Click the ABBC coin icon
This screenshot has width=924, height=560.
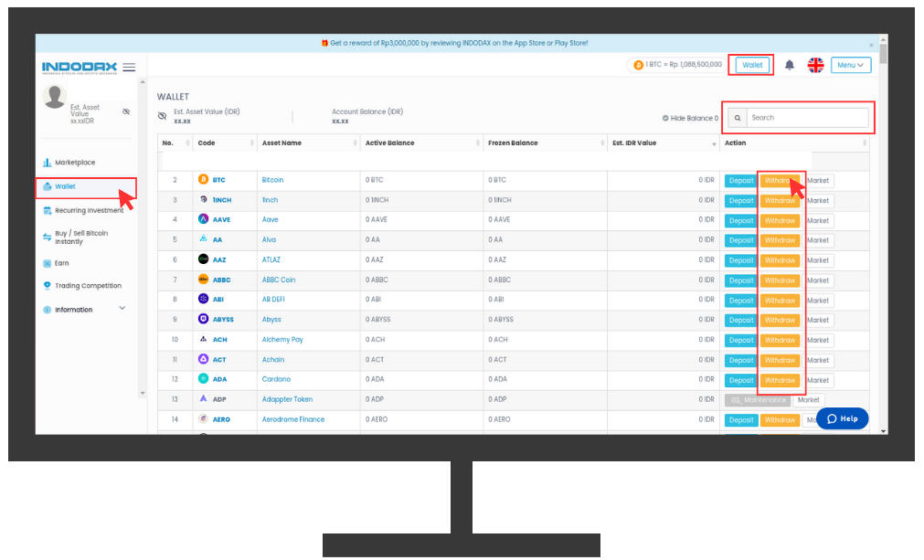pos(203,280)
